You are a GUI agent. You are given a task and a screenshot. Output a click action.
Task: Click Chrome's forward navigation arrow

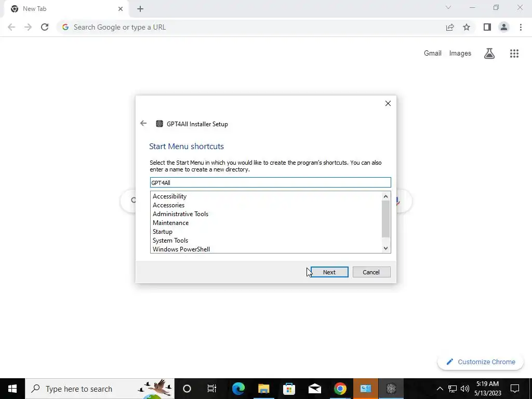(x=28, y=27)
